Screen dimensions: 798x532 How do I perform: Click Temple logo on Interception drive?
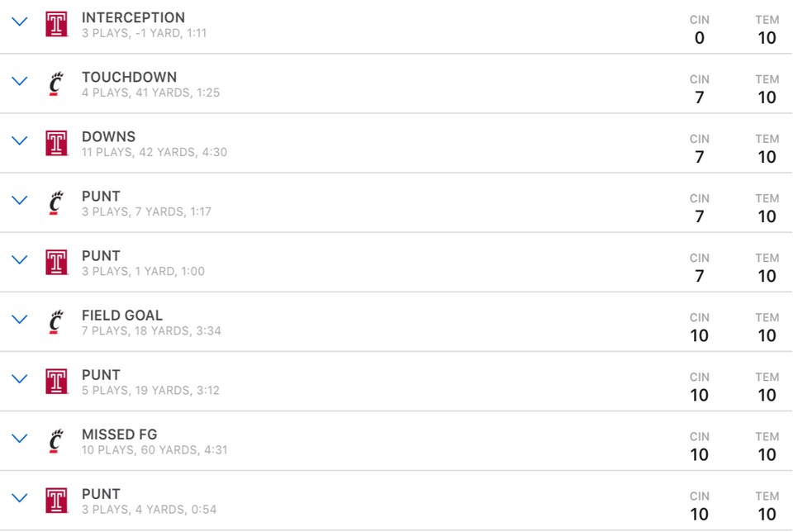click(x=56, y=25)
